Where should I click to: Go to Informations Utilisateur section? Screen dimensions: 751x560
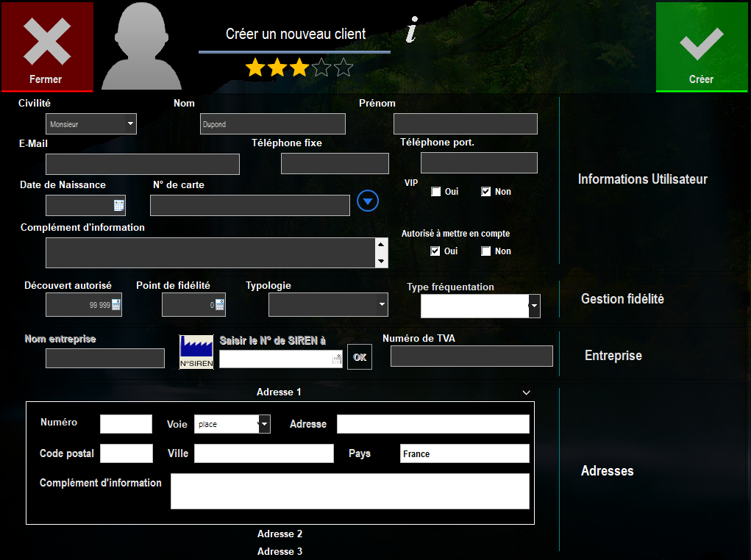642,179
